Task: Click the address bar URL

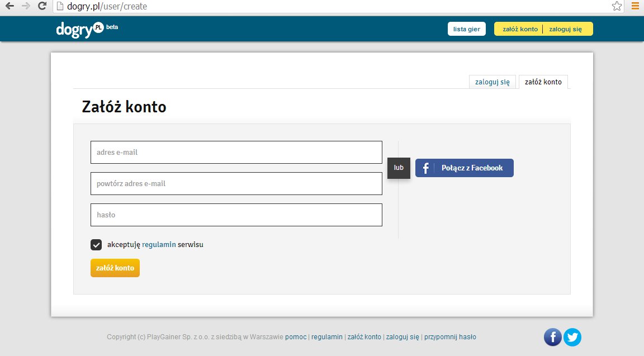Action: pyautogui.click(x=107, y=6)
